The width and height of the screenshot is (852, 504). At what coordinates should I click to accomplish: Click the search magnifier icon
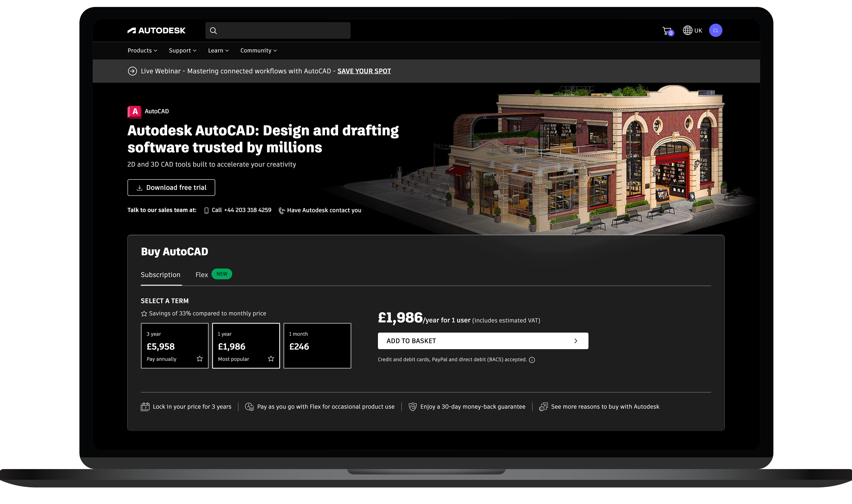(x=213, y=31)
